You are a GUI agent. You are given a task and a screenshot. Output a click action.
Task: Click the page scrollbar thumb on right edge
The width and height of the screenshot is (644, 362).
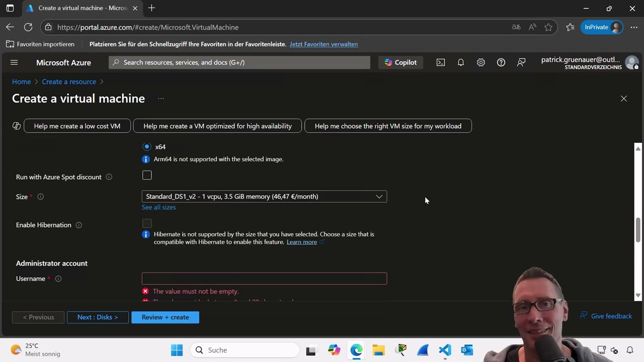[x=638, y=230]
